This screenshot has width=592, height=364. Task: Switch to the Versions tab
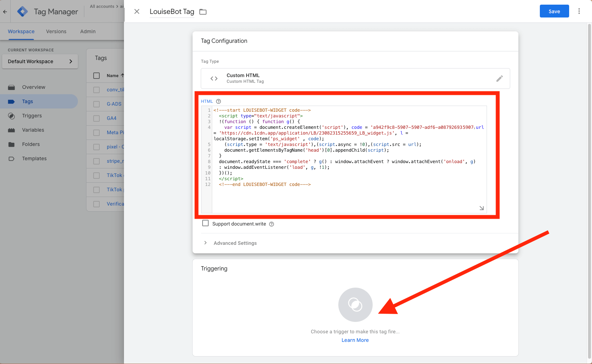click(56, 31)
